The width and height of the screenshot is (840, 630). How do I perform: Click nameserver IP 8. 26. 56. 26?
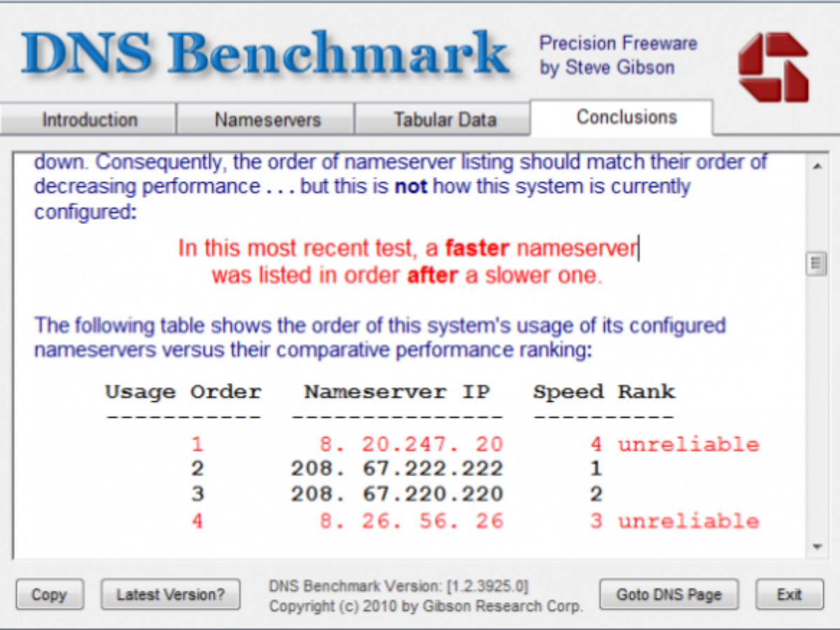[x=411, y=521]
